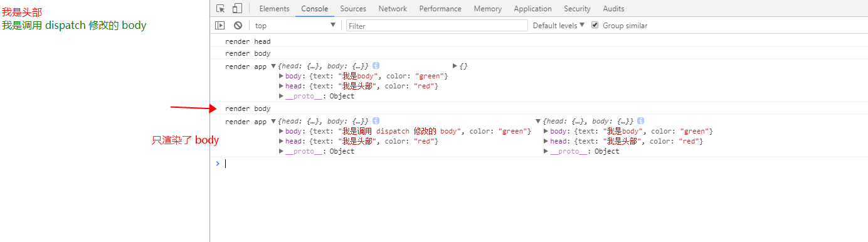Clear the console with the ban icon
The image size is (868, 242).
pos(238,26)
